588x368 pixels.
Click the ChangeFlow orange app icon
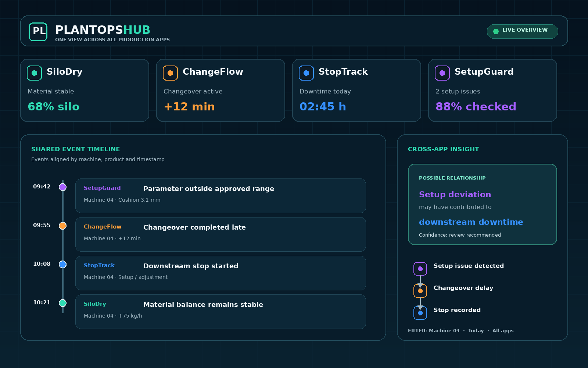point(170,73)
